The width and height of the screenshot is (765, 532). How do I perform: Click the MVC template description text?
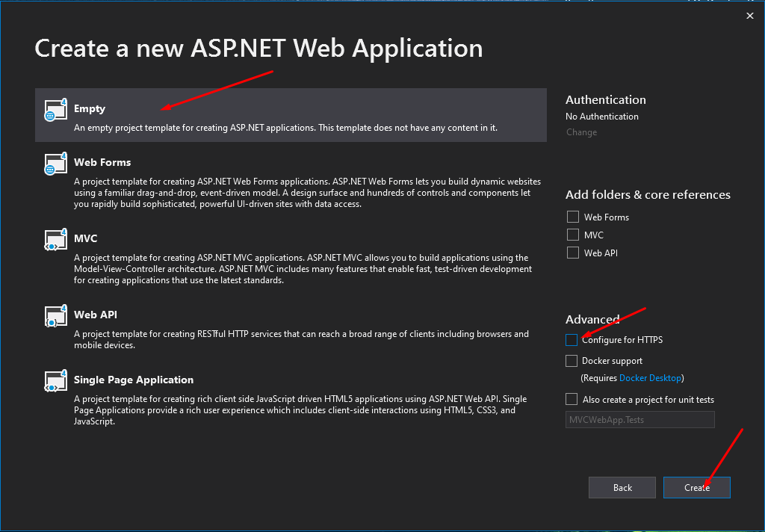(303, 269)
